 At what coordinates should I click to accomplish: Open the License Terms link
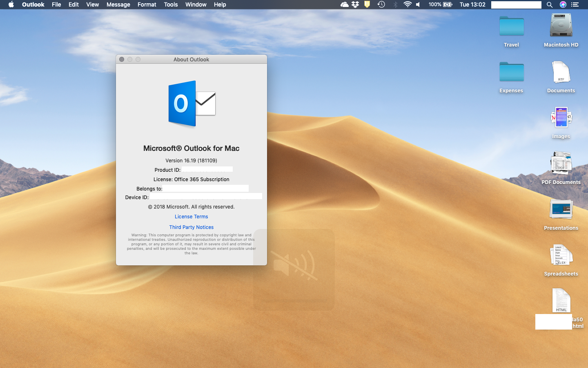[x=192, y=217]
